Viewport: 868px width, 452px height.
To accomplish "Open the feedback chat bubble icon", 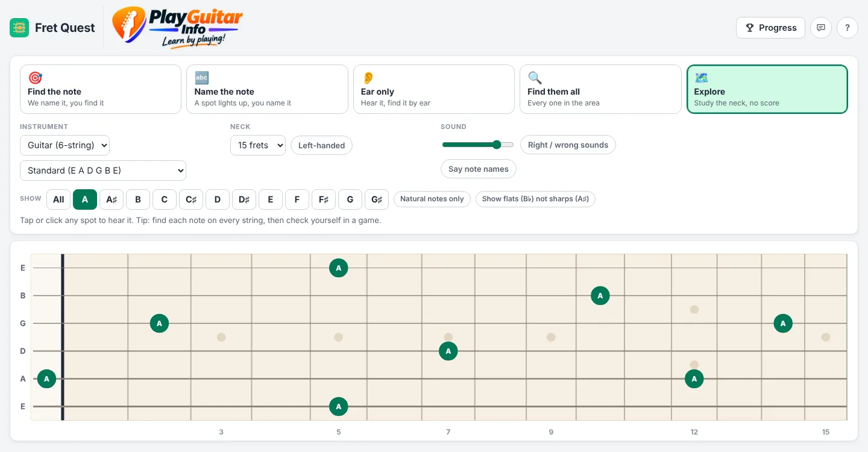I will [821, 28].
